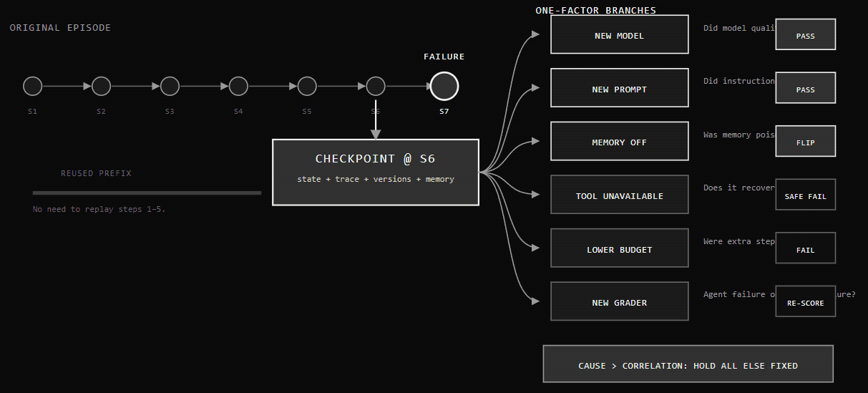Click 'state + trace + versions + memory' text
Image resolution: width=868 pixels, height=393 pixels.
pyautogui.click(x=376, y=179)
